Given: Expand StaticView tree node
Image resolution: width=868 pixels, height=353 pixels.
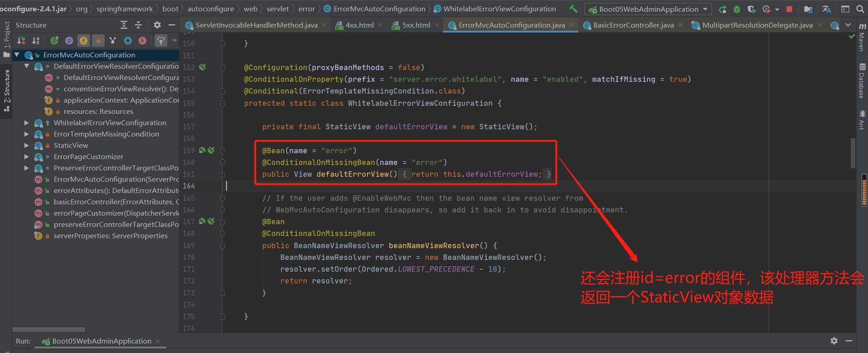Looking at the screenshot, I should pyautogui.click(x=27, y=145).
